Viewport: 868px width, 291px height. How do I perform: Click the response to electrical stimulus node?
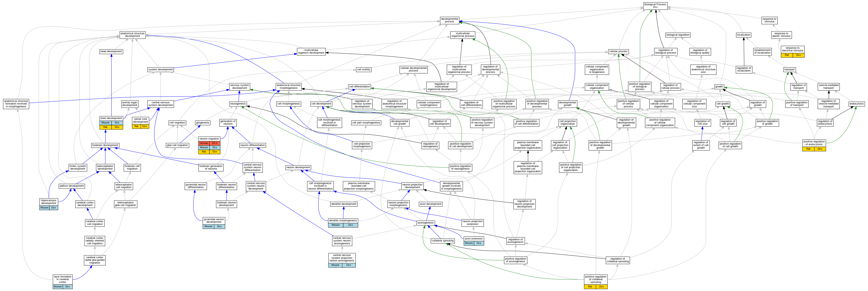pos(792,49)
